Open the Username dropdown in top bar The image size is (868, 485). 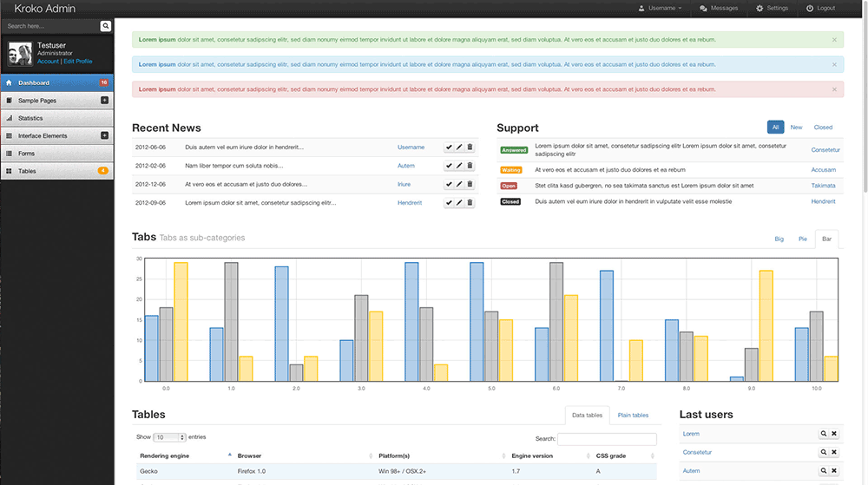click(x=661, y=8)
